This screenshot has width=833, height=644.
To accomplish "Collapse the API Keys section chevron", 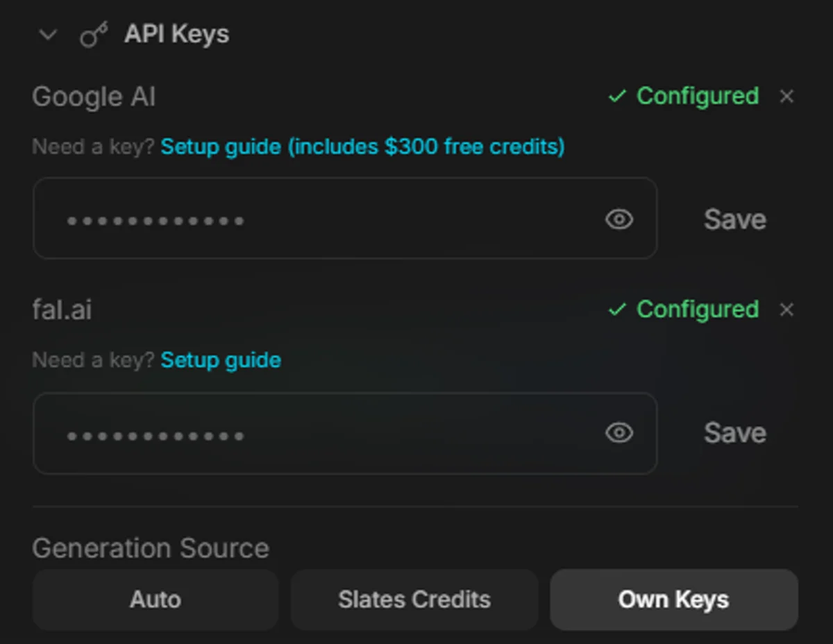I will pos(48,35).
